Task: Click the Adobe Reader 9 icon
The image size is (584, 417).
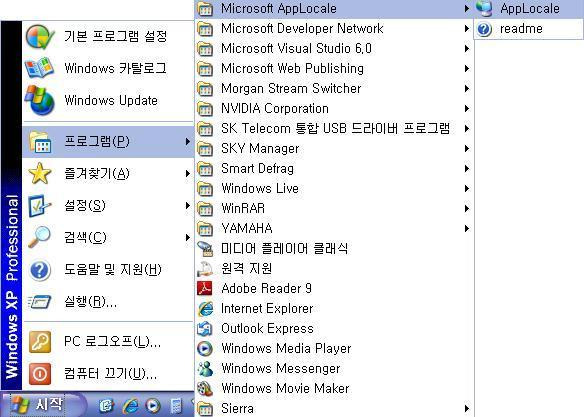Action: tap(205, 289)
